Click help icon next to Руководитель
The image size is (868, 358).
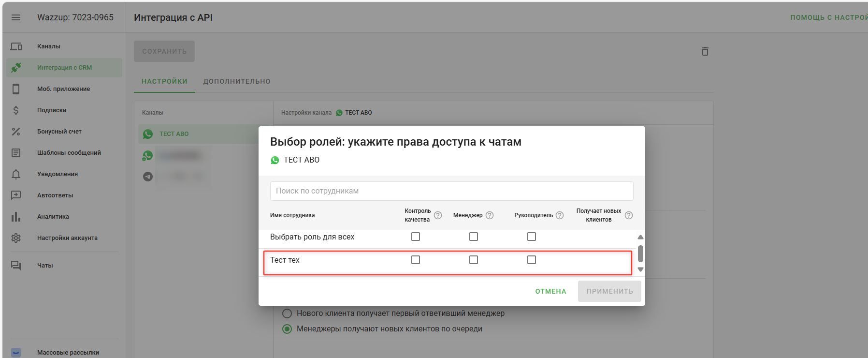coord(560,215)
